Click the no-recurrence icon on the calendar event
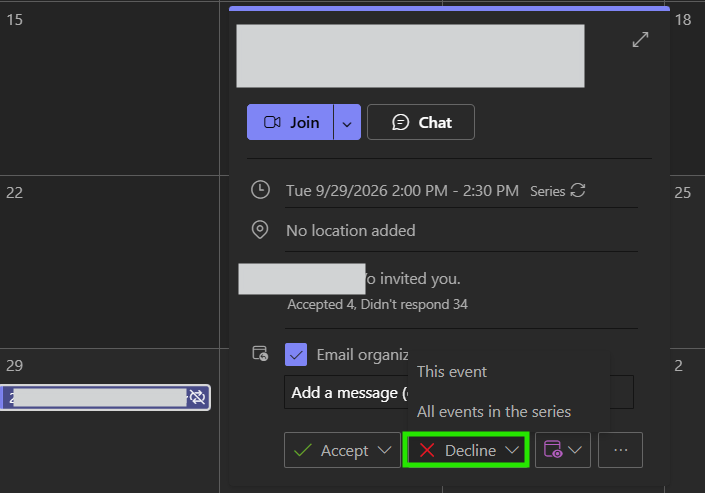The height and width of the screenshot is (493, 705). 197,397
